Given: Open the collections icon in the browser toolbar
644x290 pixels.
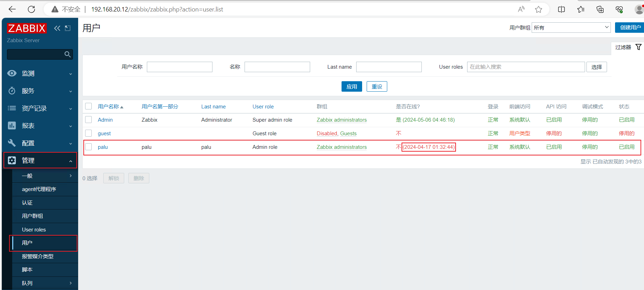Looking at the screenshot, I should [600, 9].
